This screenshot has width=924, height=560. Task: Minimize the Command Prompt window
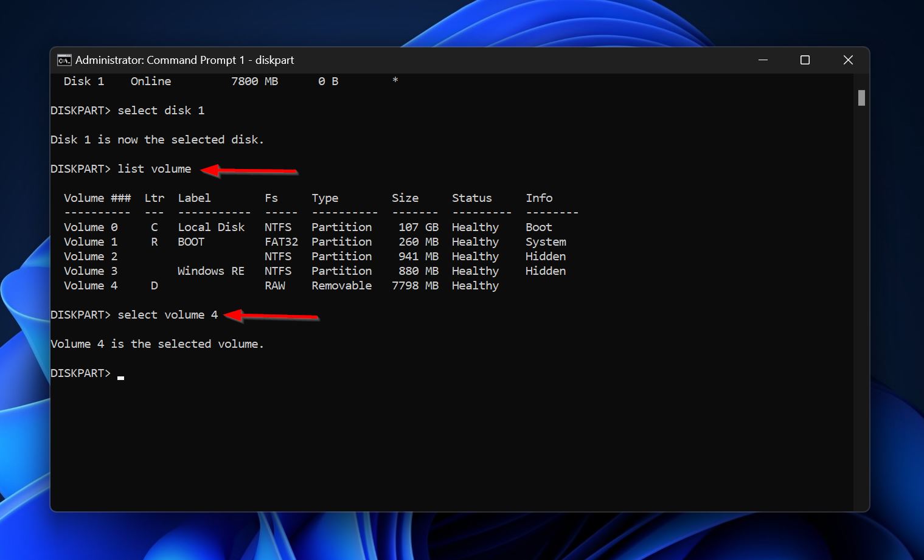click(x=763, y=60)
